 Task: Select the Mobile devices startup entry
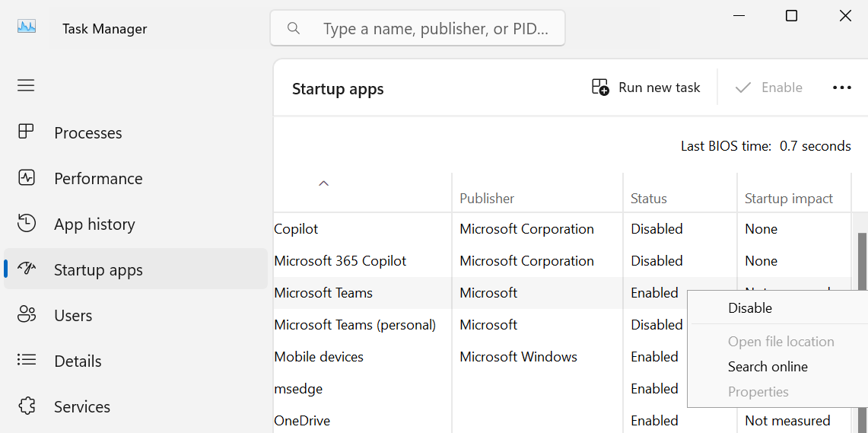(x=319, y=357)
